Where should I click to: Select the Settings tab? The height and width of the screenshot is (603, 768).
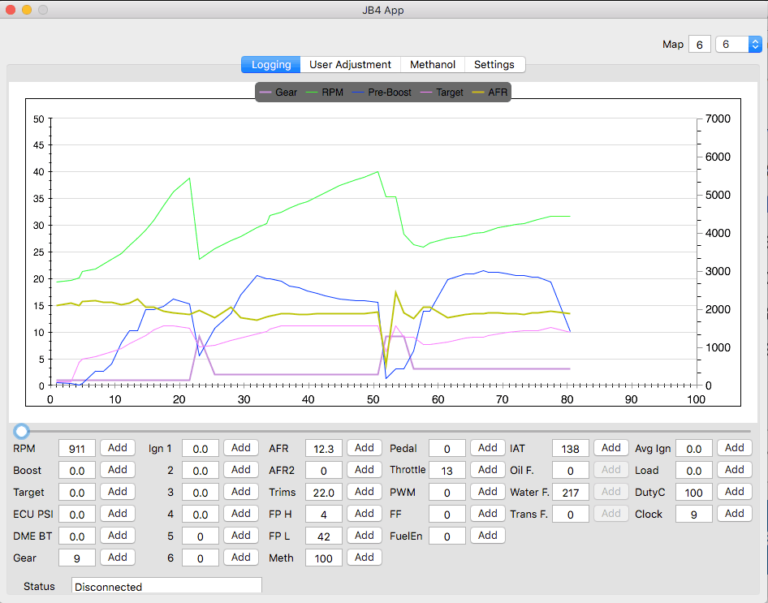(x=494, y=64)
